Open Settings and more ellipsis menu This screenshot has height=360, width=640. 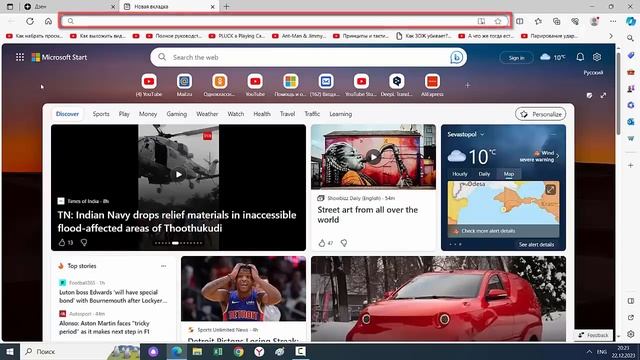613,21
